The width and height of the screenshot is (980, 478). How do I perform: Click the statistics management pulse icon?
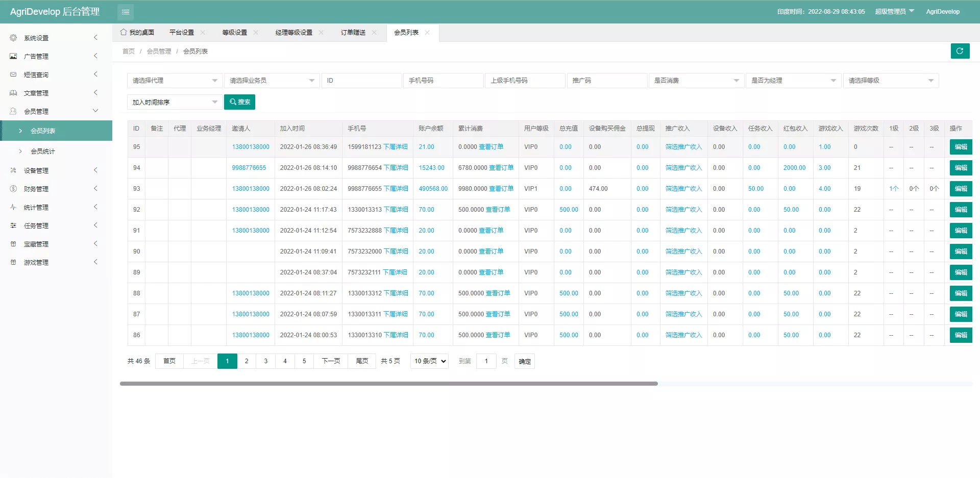(x=13, y=207)
